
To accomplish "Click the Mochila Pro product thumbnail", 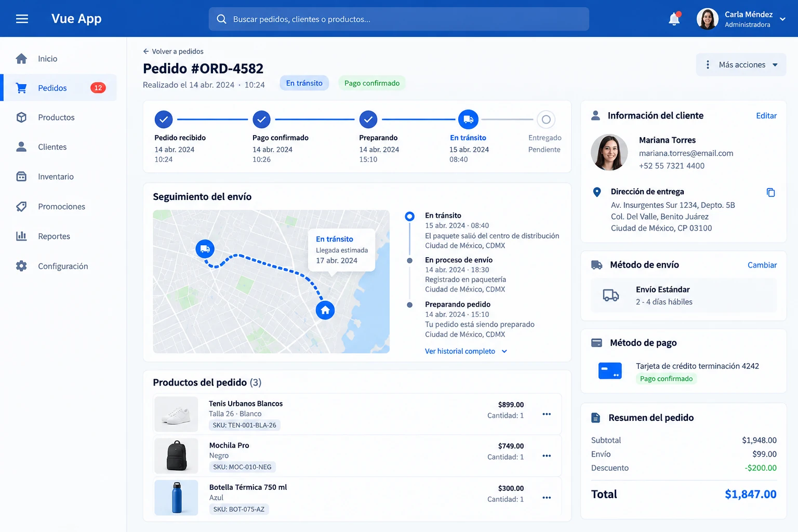I will 176,456.
